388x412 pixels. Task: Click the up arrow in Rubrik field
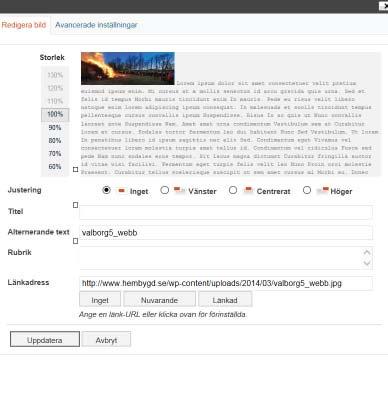pos(367,252)
